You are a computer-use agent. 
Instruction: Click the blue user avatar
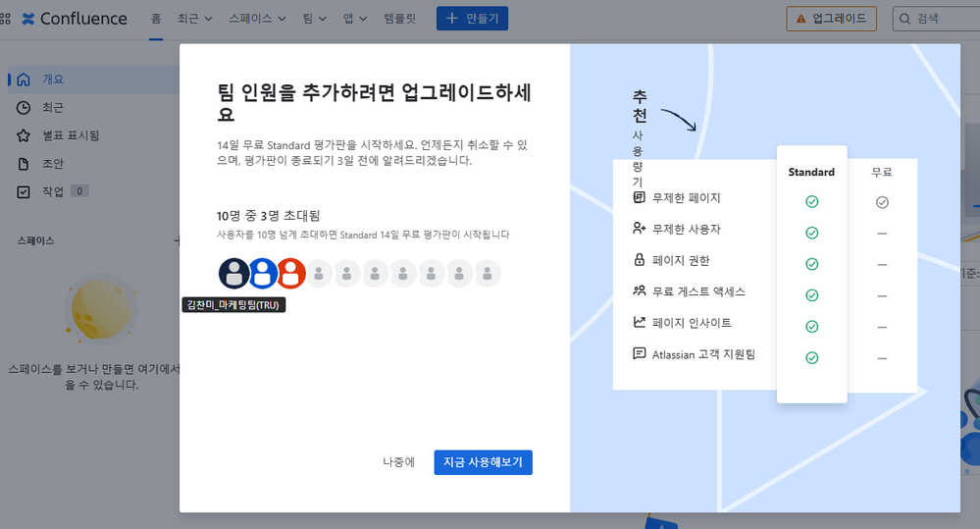coord(263,273)
